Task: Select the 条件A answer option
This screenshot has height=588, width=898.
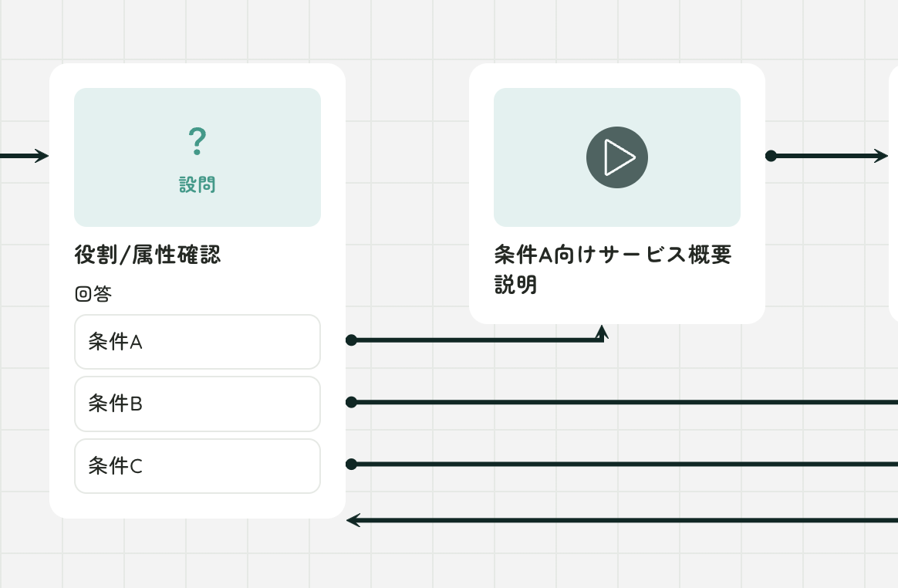Action: [x=197, y=342]
